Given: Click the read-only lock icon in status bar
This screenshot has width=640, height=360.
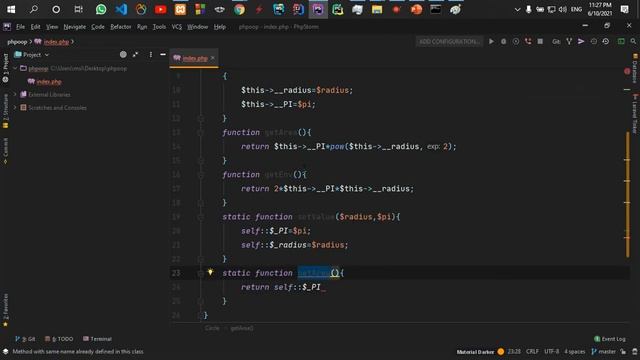Looking at the screenshot, I should pos(623,352).
